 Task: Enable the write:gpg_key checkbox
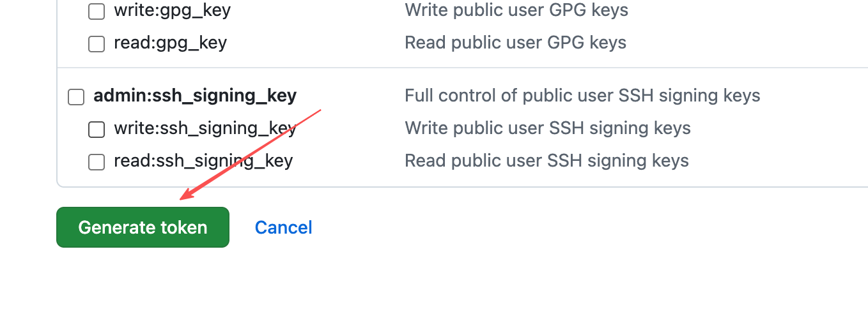(97, 11)
